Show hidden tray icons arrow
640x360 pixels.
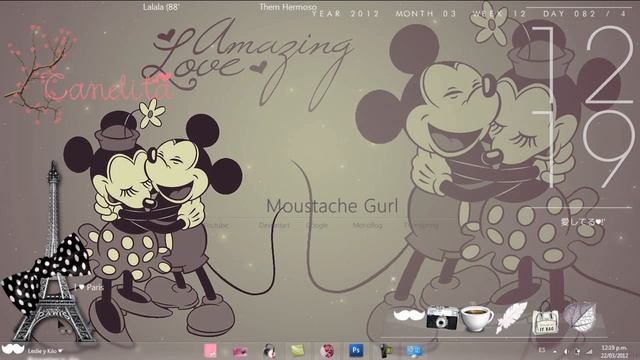[x=555, y=351]
